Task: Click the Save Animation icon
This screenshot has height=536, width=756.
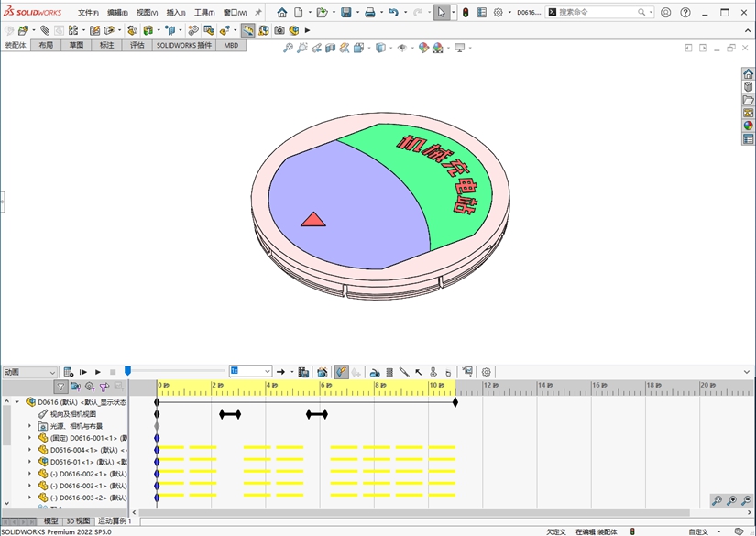Action: [x=303, y=372]
